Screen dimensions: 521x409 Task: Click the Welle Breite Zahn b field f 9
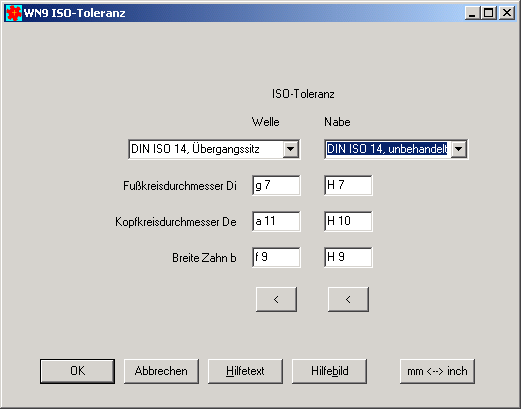[276, 257]
